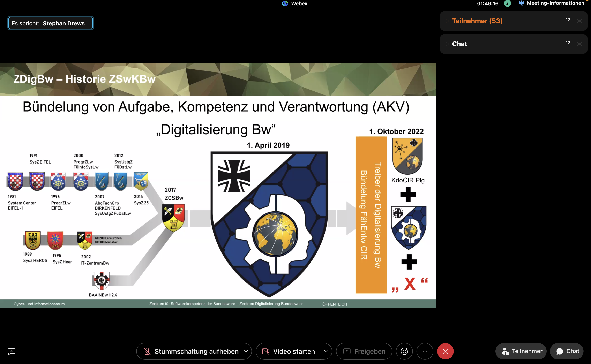Click the green connection quality icon
591x364 pixels.
tap(507, 3)
